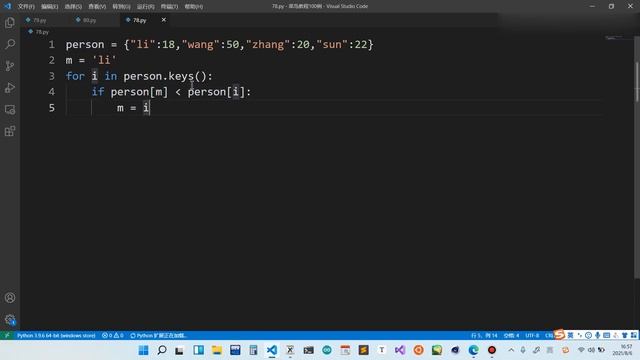Image resolution: width=640 pixels, height=360 pixels.
Task: Close the 78.py editor tab
Action: [x=164, y=20]
